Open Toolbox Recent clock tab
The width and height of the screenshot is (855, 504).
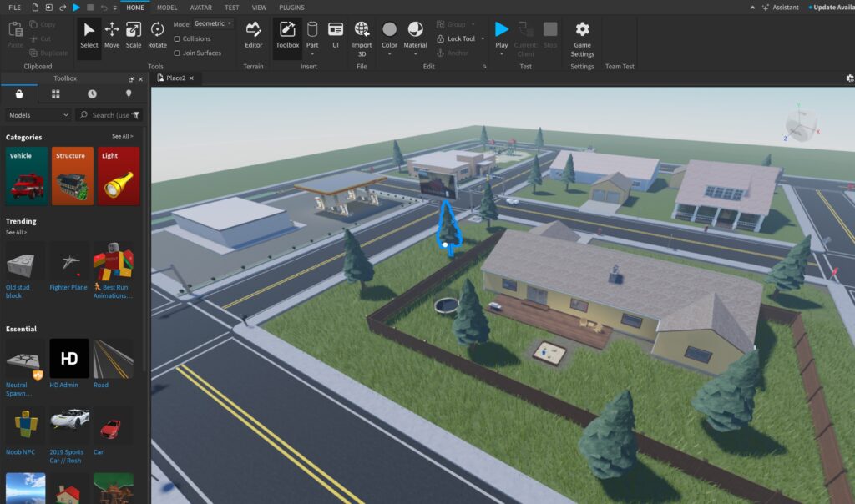pyautogui.click(x=92, y=94)
